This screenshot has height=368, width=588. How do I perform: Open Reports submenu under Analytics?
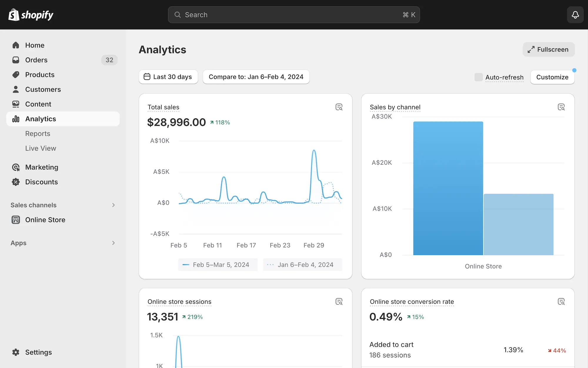[x=38, y=134]
